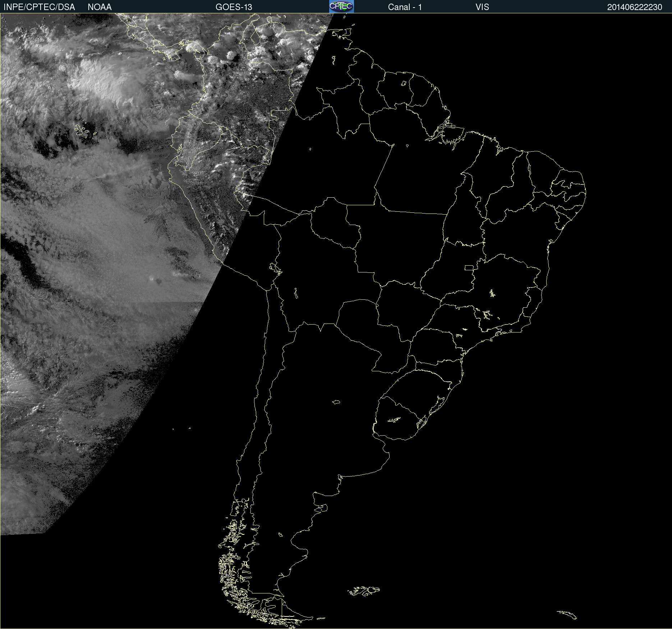The width and height of the screenshot is (672, 629).
Task: Click the GOES-13 satellite label
Action: [234, 7]
